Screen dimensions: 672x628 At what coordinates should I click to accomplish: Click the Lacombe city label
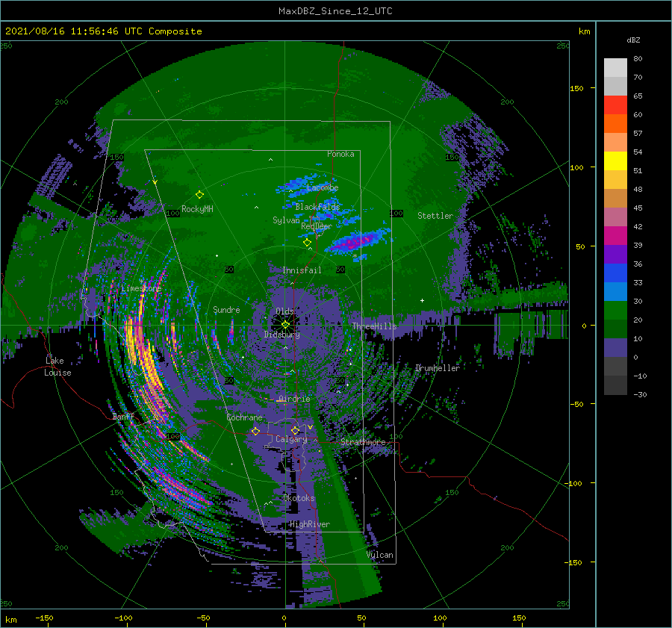(323, 187)
